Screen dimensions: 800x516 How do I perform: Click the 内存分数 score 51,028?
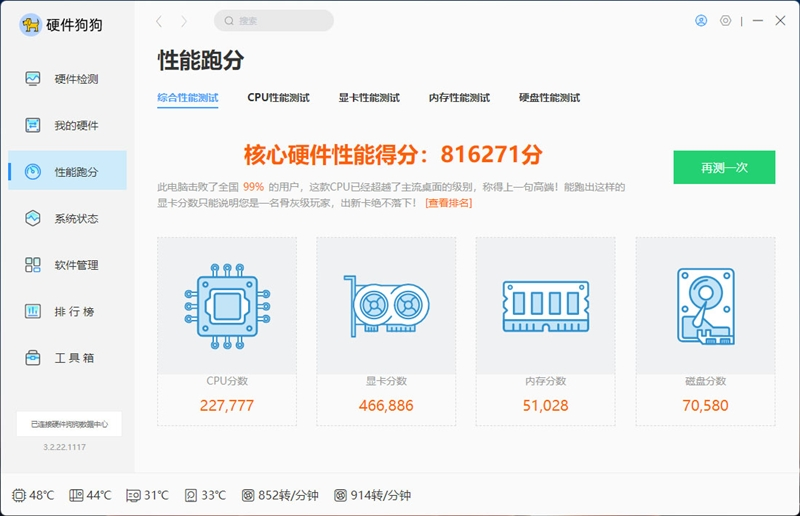click(545, 406)
